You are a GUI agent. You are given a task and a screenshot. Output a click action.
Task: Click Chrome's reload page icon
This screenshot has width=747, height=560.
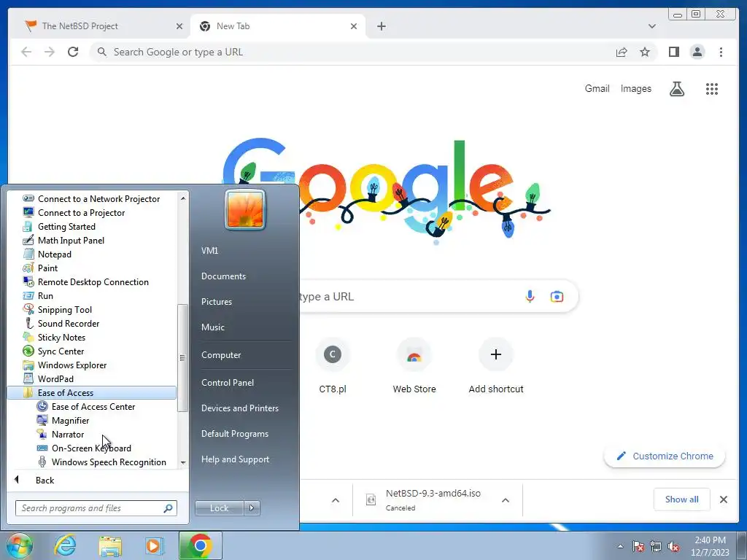pos(73,52)
